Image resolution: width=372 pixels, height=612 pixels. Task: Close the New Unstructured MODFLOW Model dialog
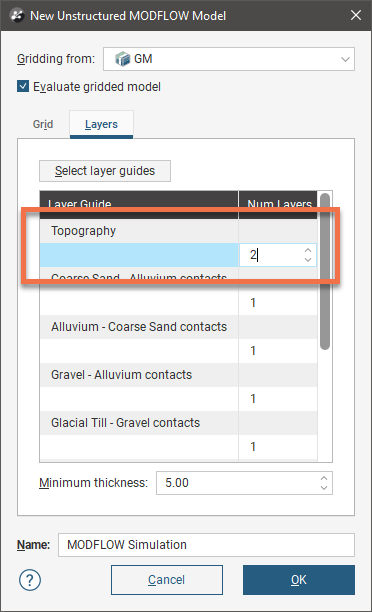(x=356, y=15)
